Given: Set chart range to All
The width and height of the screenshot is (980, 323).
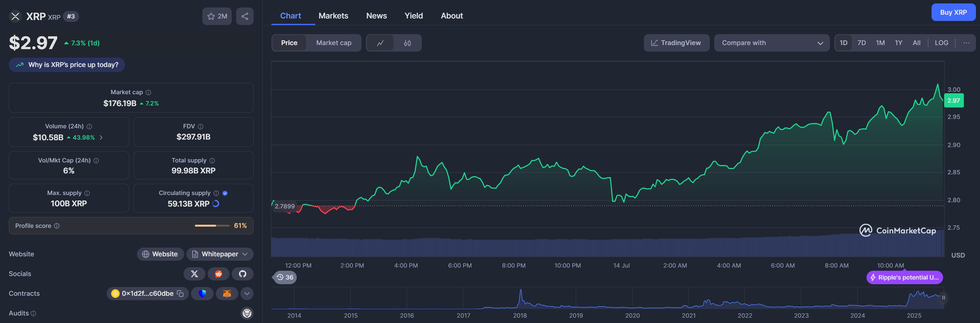Looking at the screenshot, I should point(917,43).
